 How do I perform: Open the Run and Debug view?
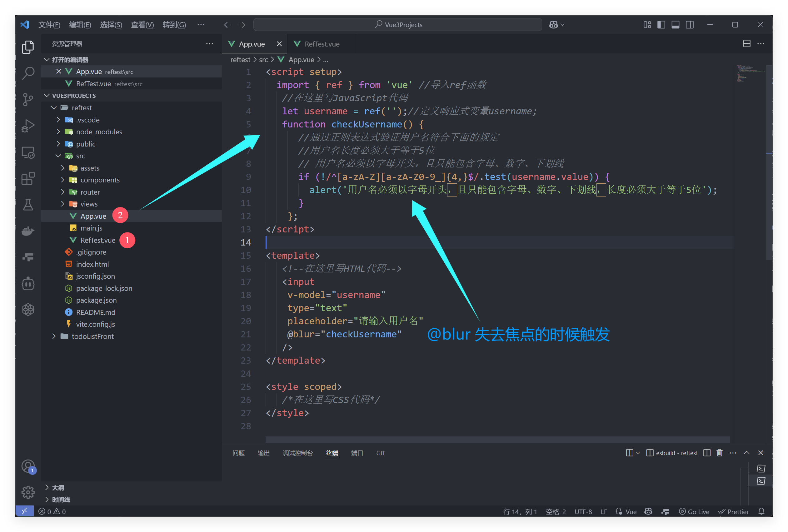click(28, 126)
